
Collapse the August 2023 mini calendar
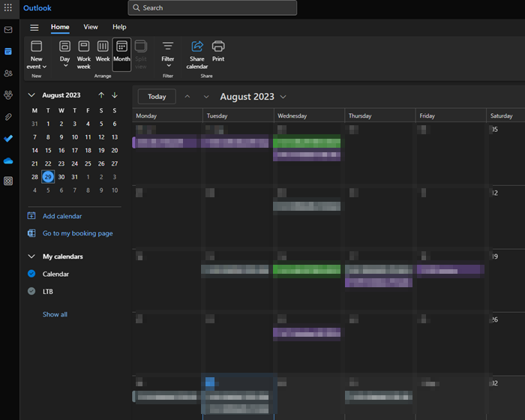click(x=31, y=95)
